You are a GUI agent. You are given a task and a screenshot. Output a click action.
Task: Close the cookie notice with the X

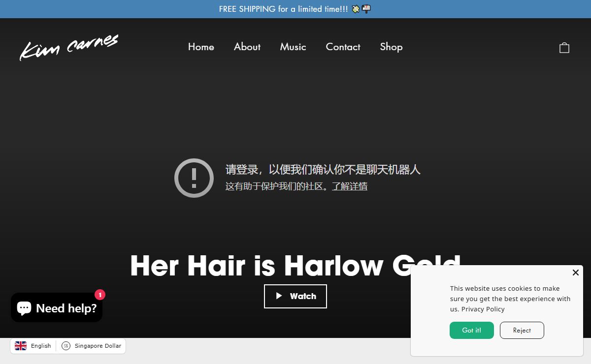point(575,273)
